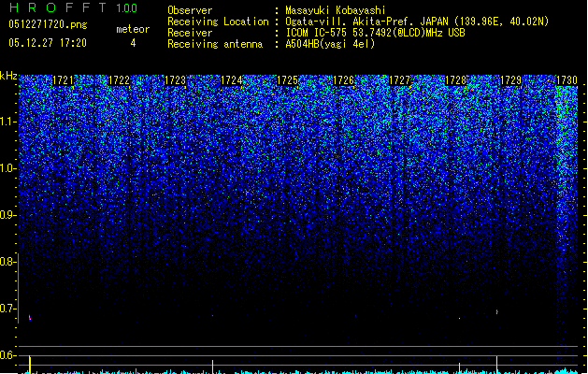The width and height of the screenshot is (588, 374).
Task: Click the meteor echo dot below 1721
Action: [x=30, y=318]
